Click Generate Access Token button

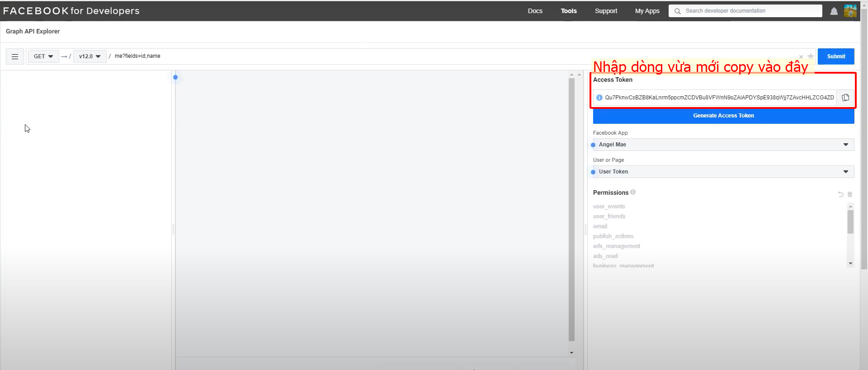tap(723, 116)
